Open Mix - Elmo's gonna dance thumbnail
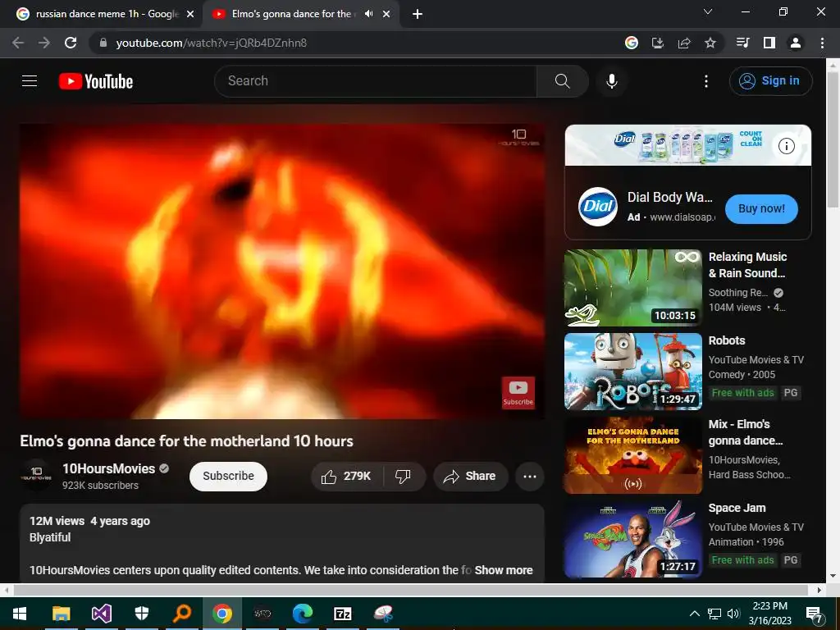The width and height of the screenshot is (840, 630). 632,455
